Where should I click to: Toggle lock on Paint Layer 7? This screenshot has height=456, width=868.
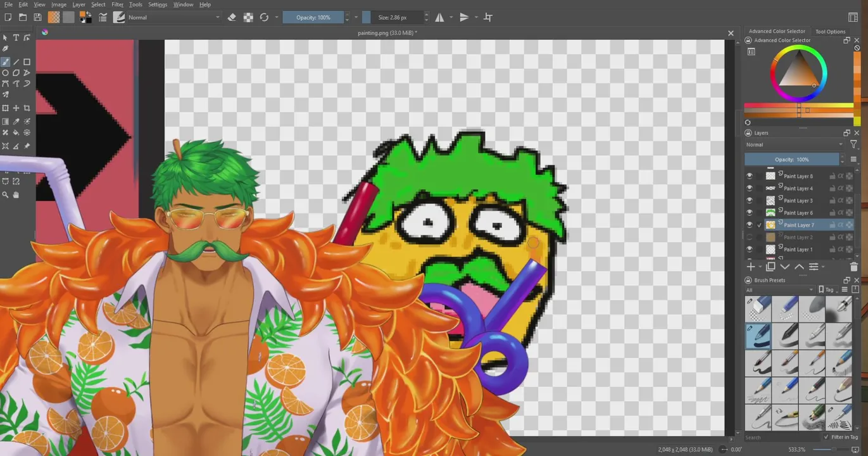pos(833,225)
